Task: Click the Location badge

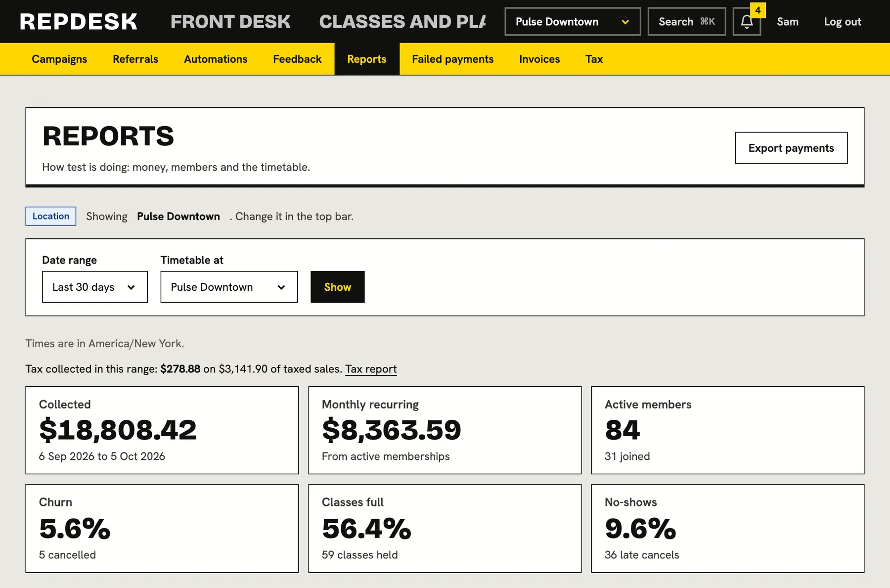Action: point(51,216)
